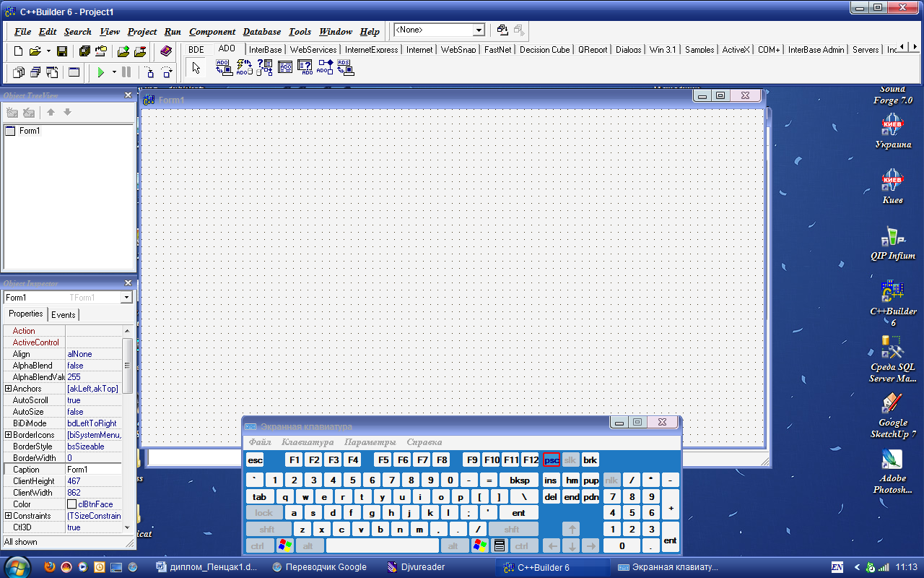Open the File menu

(22, 32)
